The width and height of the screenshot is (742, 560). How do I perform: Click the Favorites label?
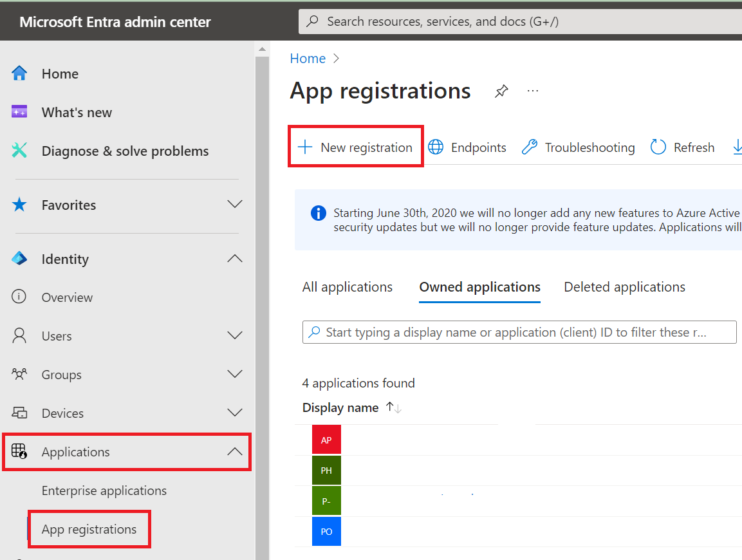69,205
